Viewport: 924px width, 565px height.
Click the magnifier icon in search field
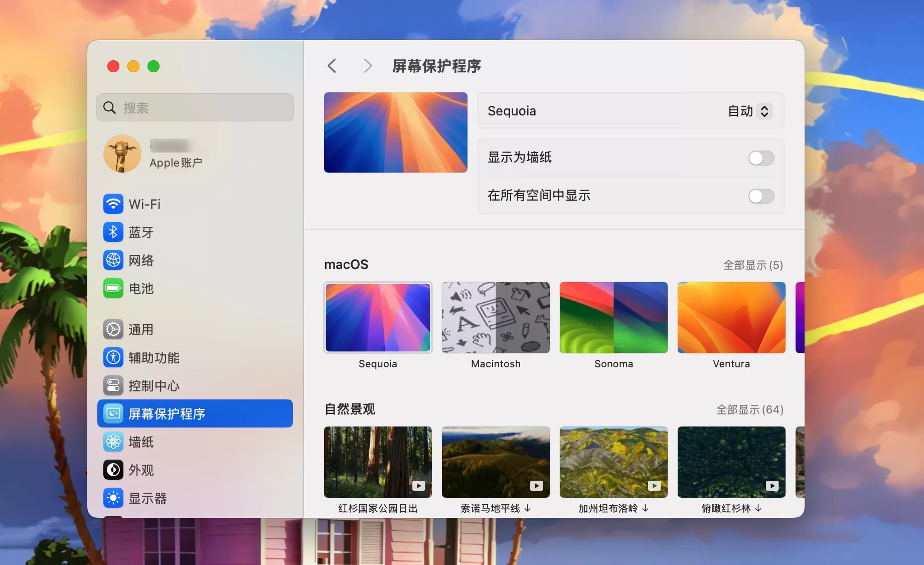pyautogui.click(x=109, y=107)
